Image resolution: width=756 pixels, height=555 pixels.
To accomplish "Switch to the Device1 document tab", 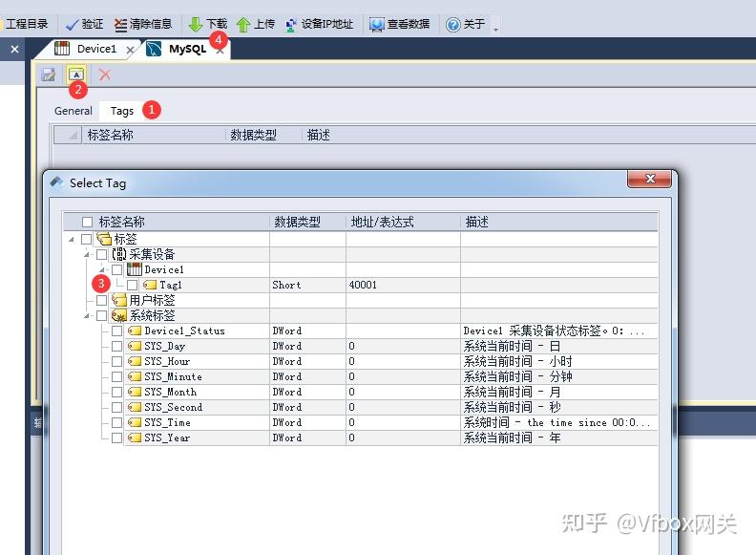I will point(96,49).
